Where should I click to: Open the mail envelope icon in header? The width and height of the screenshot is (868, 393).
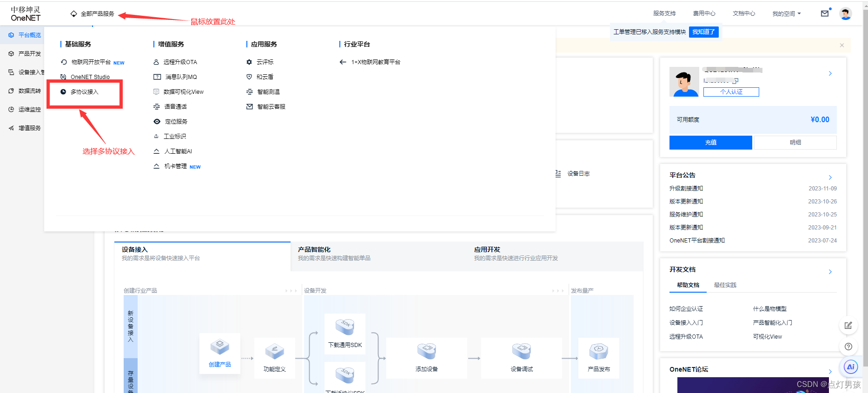coord(825,13)
